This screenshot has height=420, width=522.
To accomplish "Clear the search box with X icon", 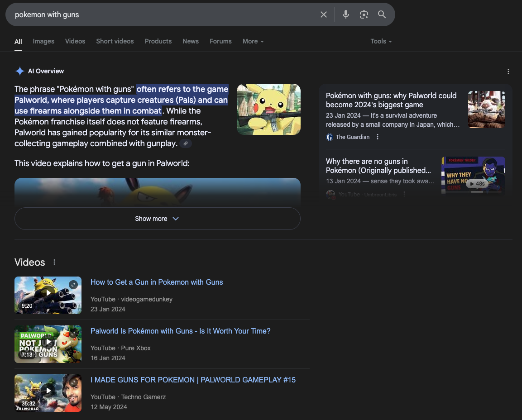I will (323, 14).
